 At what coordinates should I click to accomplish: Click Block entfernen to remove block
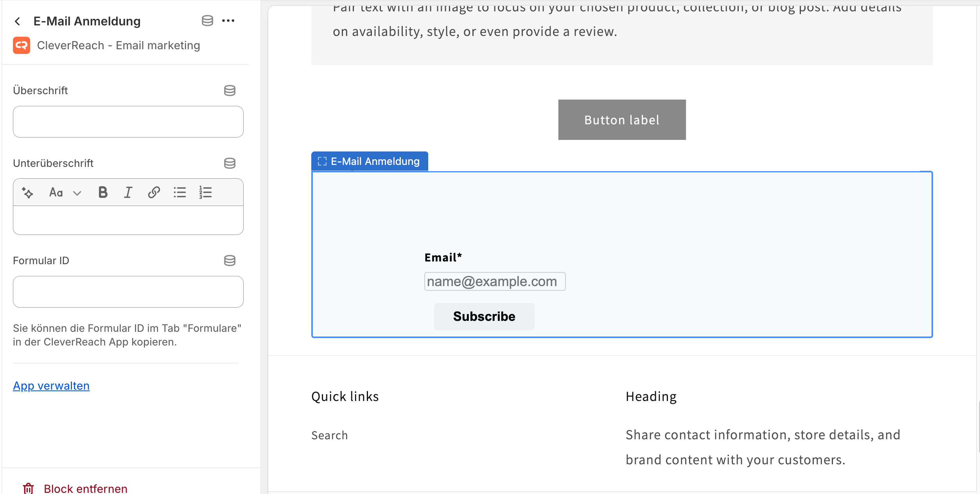pos(75,488)
